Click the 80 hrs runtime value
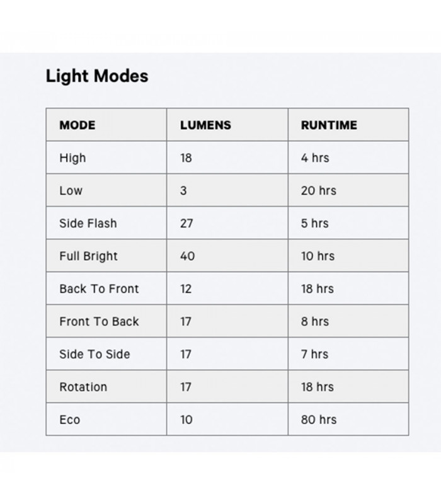Image resolution: width=441 pixels, height=504 pixels. [x=319, y=420]
